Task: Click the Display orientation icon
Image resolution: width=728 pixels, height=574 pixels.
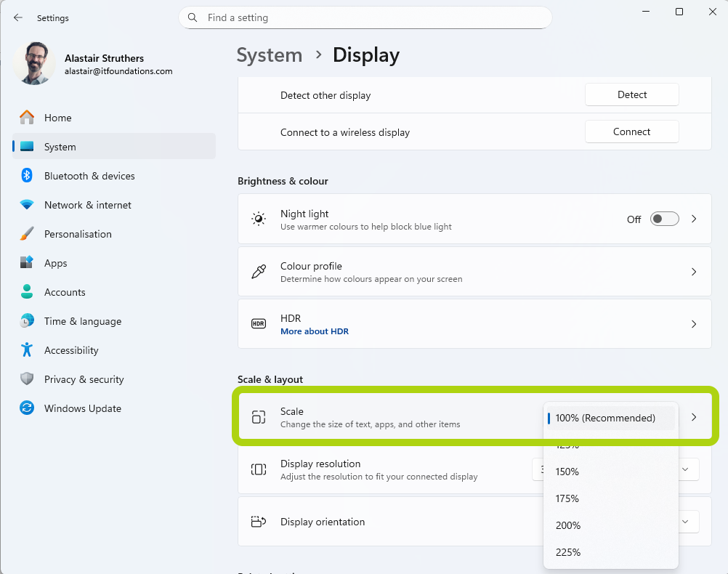Action: coord(259,522)
